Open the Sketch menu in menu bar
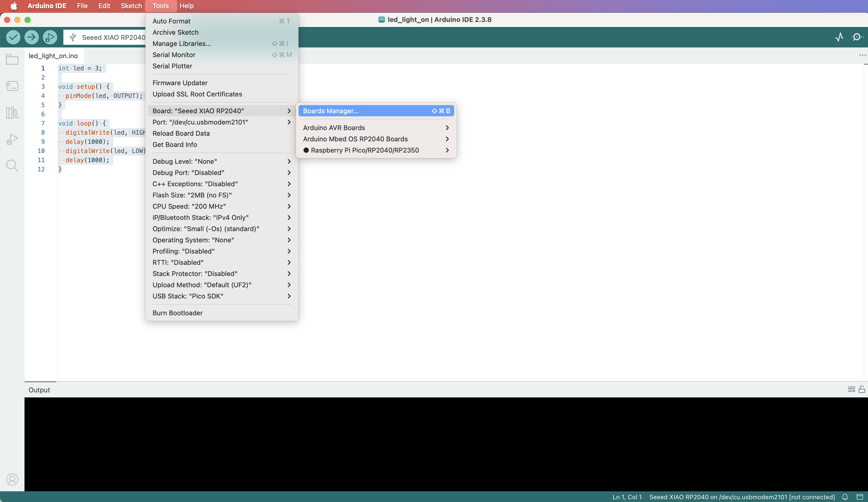Viewport: 868px width, 502px height. pyautogui.click(x=131, y=6)
